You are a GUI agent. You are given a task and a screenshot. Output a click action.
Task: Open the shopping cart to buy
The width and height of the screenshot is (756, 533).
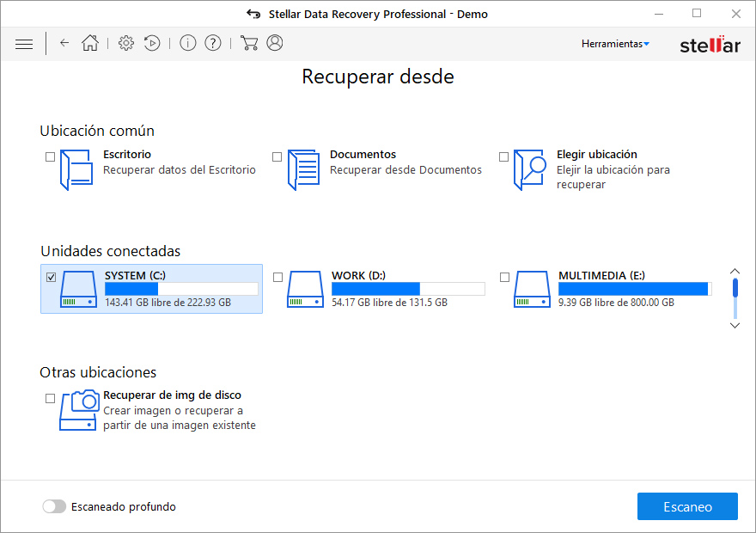tap(249, 43)
